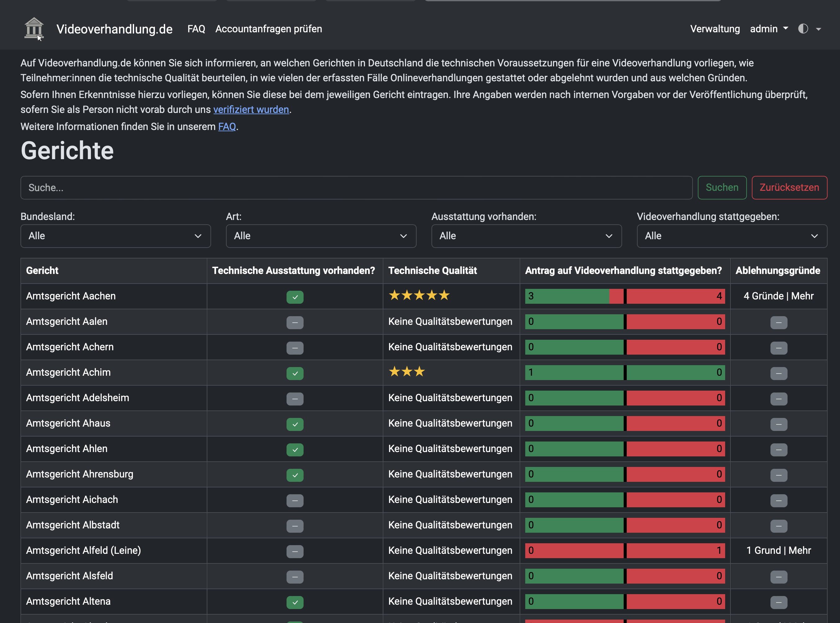Focus the Suche search field
The height and width of the screenshot is (623, 840).
[356, 187]
